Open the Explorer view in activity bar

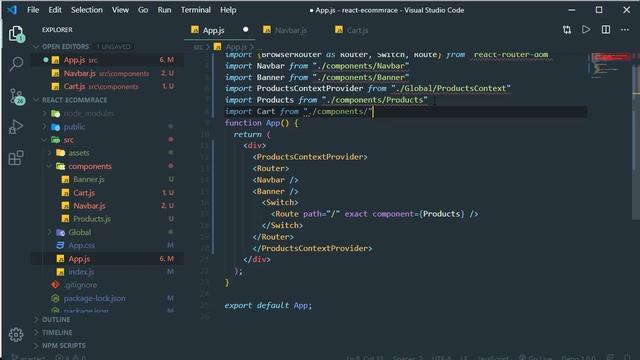tap(16, 34)
